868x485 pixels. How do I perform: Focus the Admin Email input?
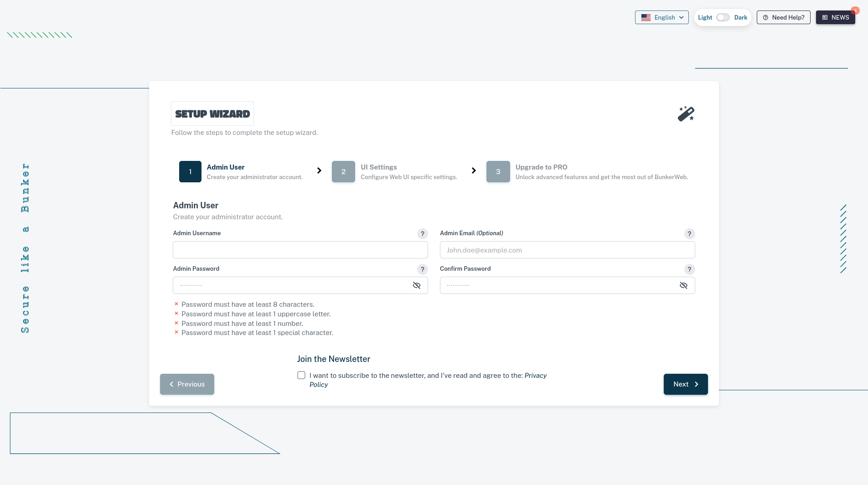567,250
